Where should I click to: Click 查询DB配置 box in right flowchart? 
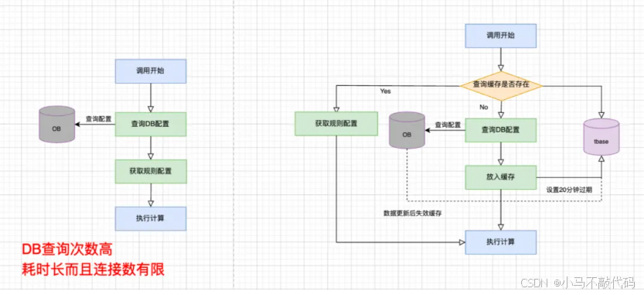coord(501,130)
